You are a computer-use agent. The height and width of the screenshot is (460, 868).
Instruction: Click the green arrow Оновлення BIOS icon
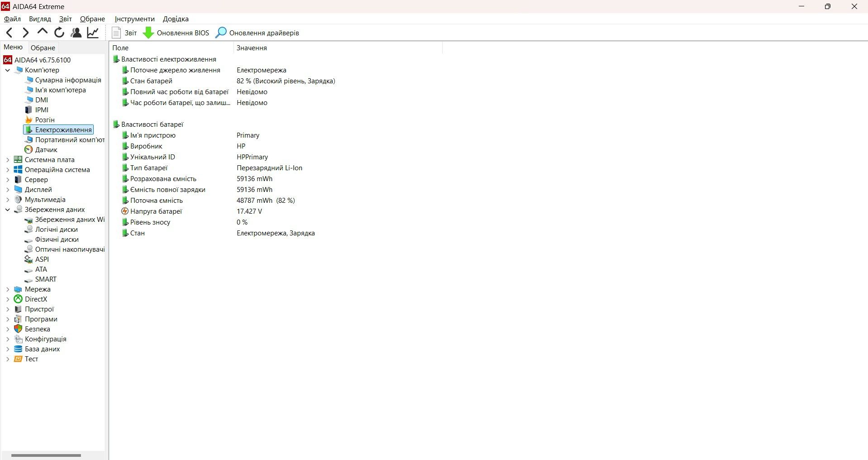coord(148,33)
